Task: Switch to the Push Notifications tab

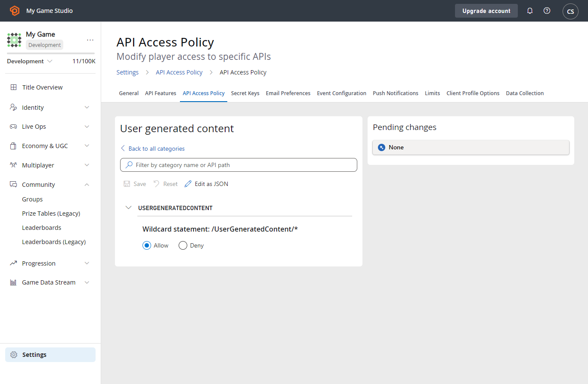Action: (396, 93)
